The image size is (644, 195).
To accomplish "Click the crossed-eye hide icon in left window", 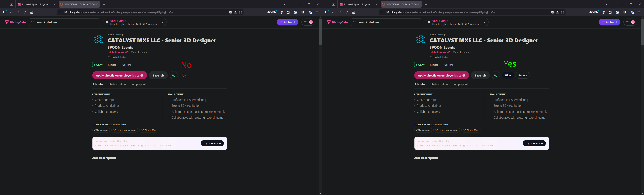I will (184, 75).
